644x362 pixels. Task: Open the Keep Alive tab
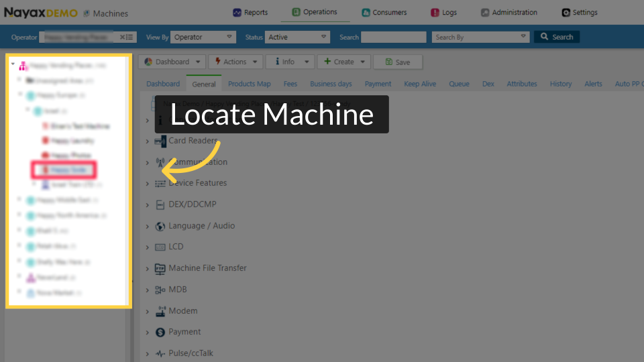pyautogui.click(x=419, y=84)
